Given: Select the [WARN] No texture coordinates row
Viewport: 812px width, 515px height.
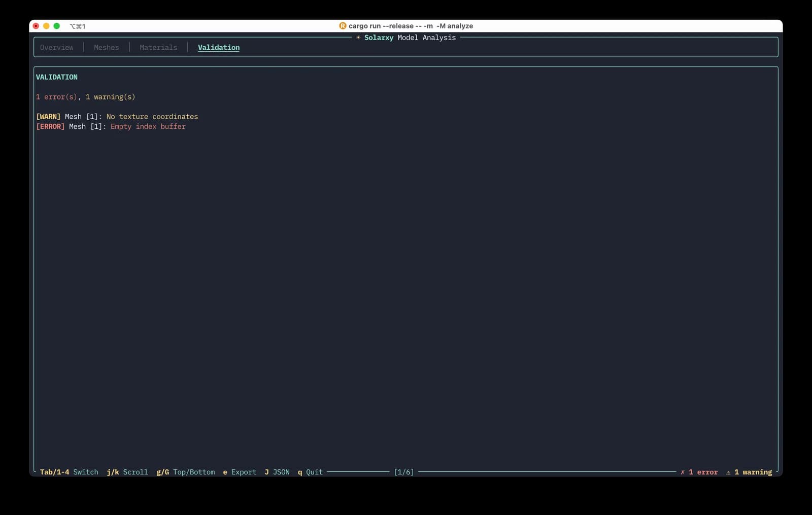Looking at the screenshot, I should 117,117.
